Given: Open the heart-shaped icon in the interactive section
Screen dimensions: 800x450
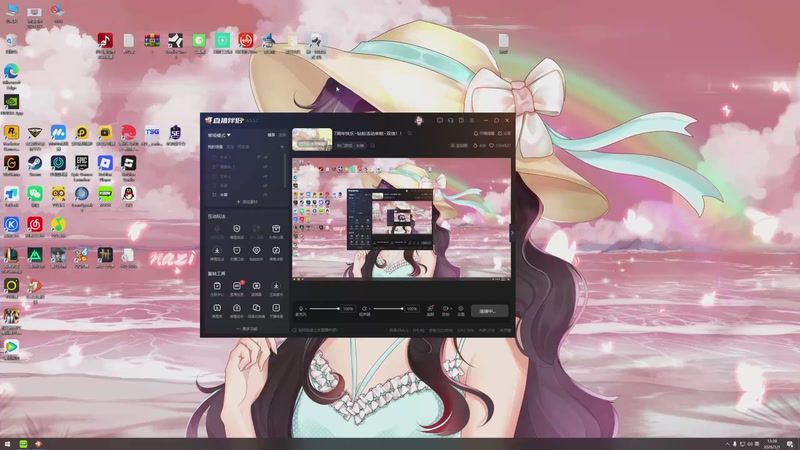Looking at the screenshot, I should pyautogui.click(x=256, y=253).
